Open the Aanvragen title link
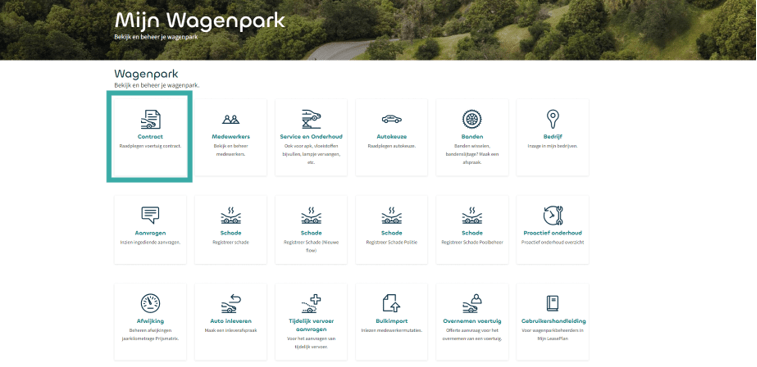 click(x=150, y=233)
